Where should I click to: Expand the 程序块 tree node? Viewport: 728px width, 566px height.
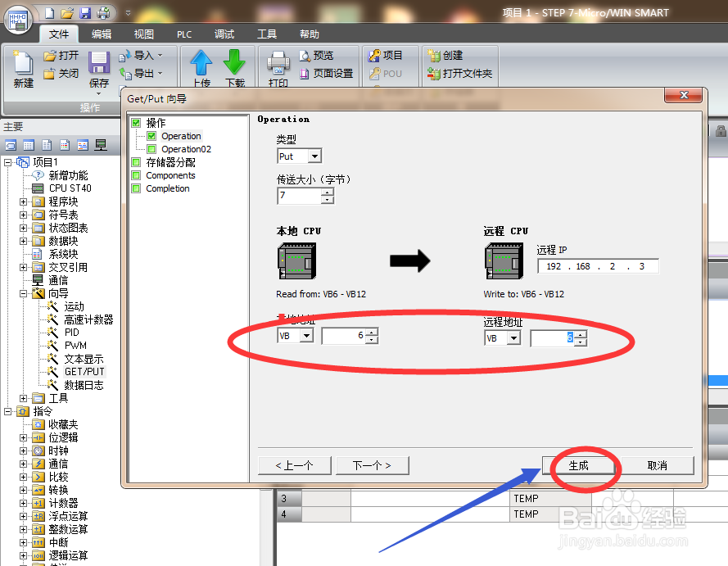tap(23, 202)
